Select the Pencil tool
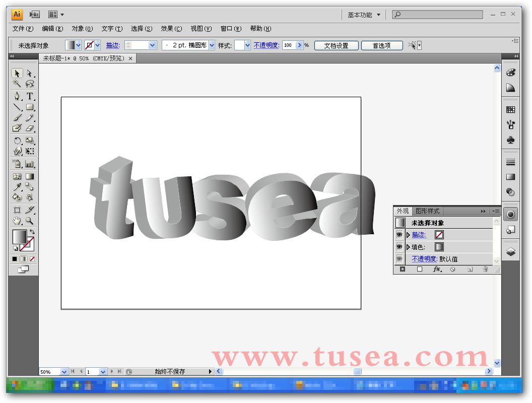This screenshot has width=532, height=403. (30, 118)
